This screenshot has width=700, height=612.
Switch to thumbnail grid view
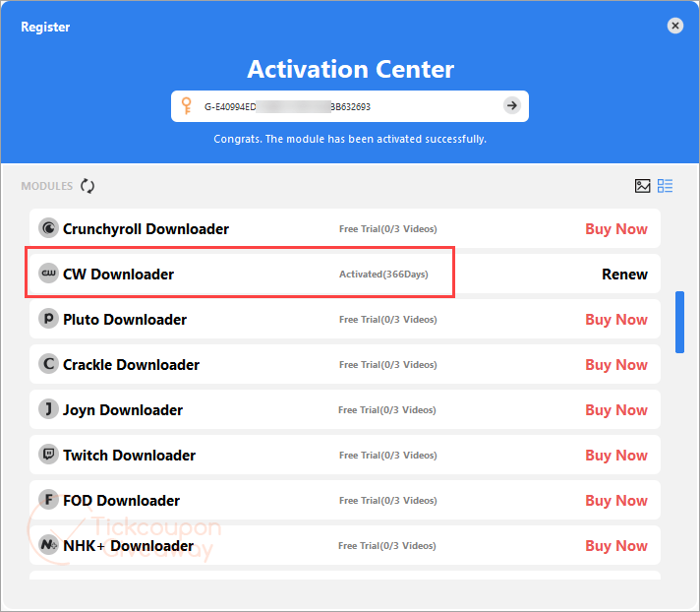642,186
